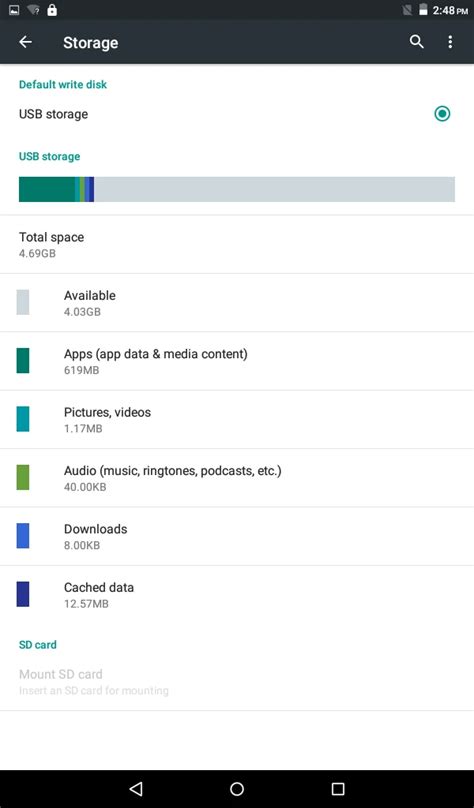This screenshot has width=474, height=808.
Task: Tap the Total space row
Action: click(237, 244)
